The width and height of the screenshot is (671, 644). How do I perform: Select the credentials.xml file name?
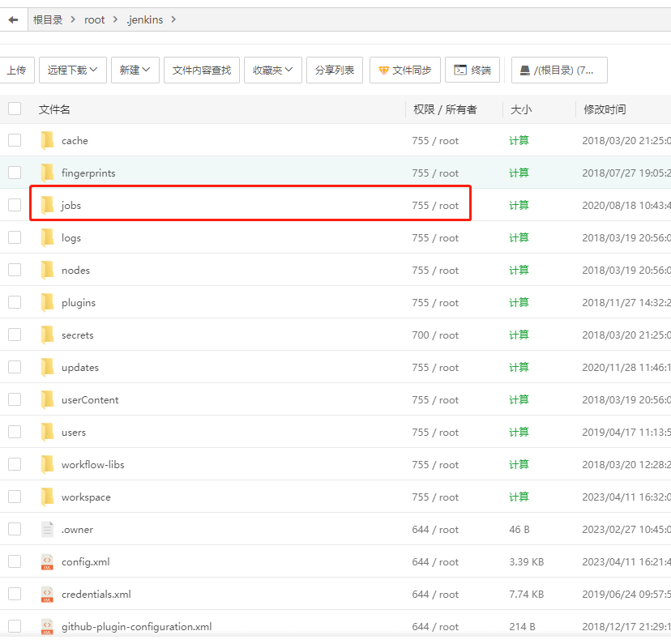pyautogui.click(x=96, y=594)
